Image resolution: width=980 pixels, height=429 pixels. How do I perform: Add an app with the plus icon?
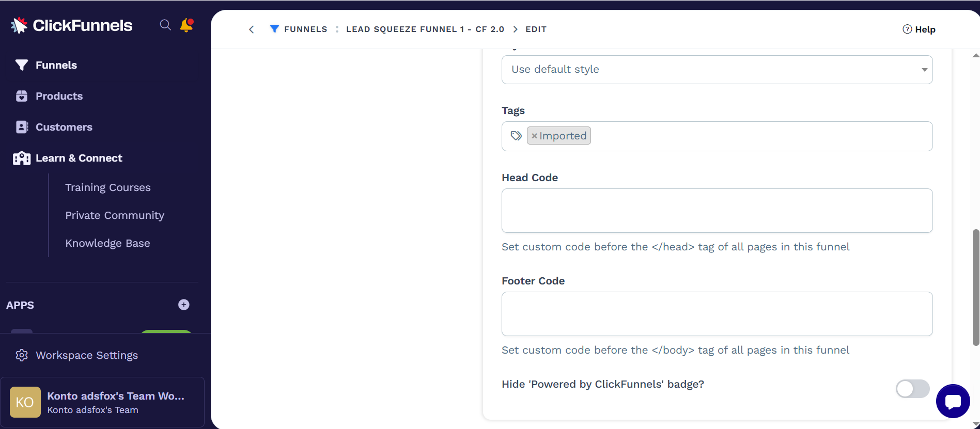pos(183,305)
